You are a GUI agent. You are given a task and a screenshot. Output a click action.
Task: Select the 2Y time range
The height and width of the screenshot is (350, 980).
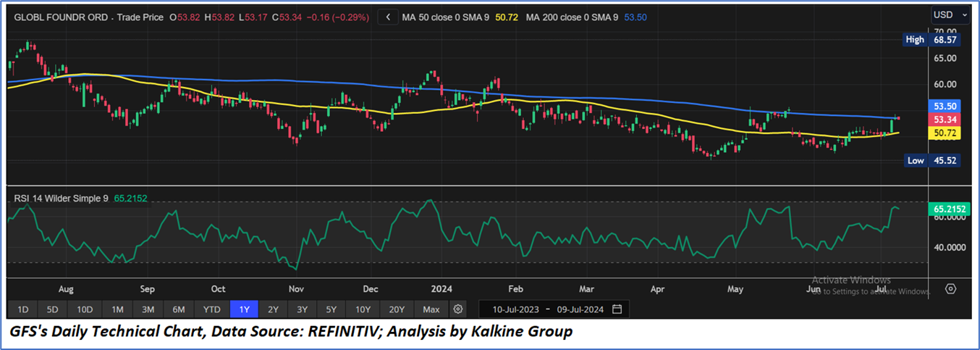pyautogui.click(x=273, y=309)
